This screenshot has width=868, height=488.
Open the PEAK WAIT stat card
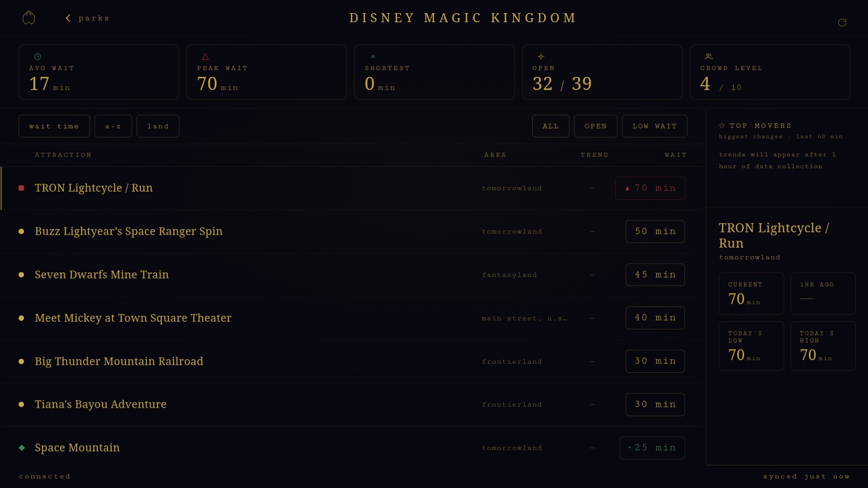click(266, 72)
